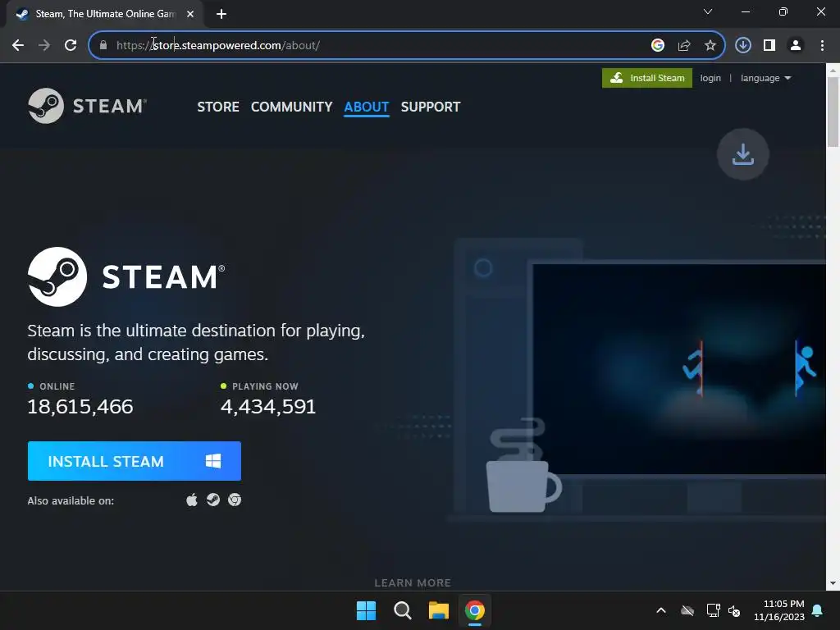
Task: Open the network tray icon
Action: tap(713, 610)
